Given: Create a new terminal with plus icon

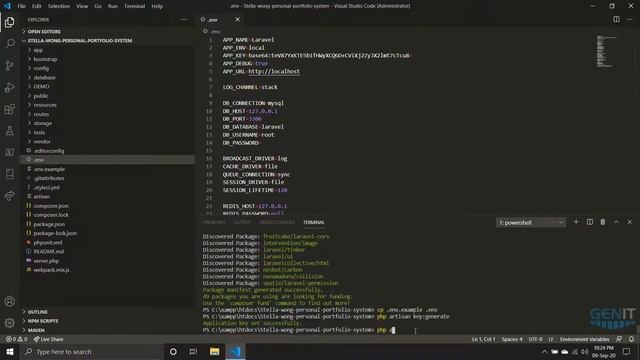Looking at the screenshot, I should [576, 222].
